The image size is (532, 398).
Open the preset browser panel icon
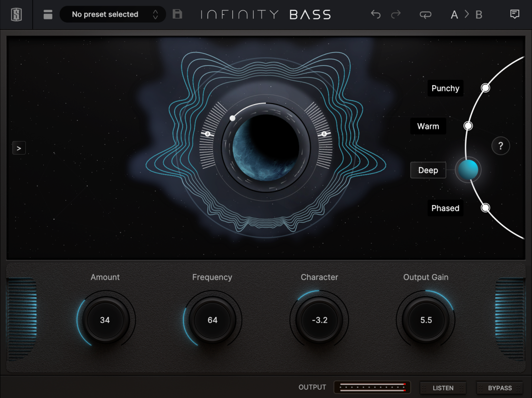[48, 14]
